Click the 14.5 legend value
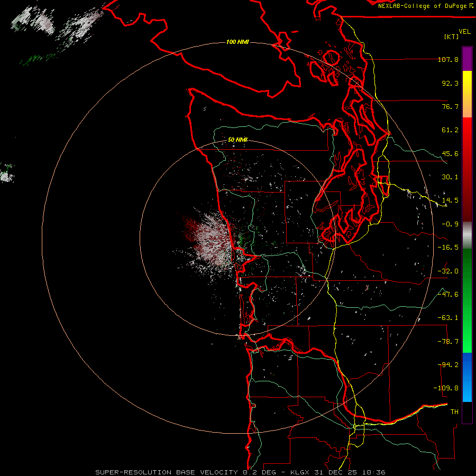Image resolution: width=476 pixels, height=476 pixels. (x=450, y=200)
